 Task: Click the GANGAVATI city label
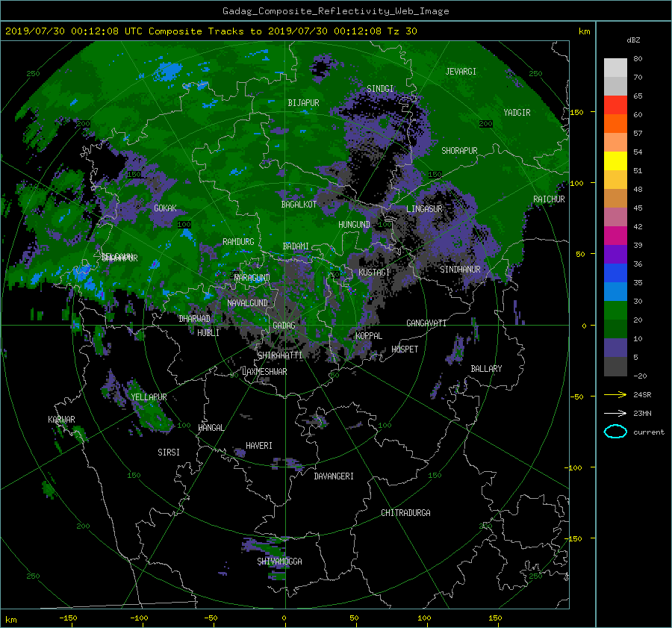[x=426, y=323]
